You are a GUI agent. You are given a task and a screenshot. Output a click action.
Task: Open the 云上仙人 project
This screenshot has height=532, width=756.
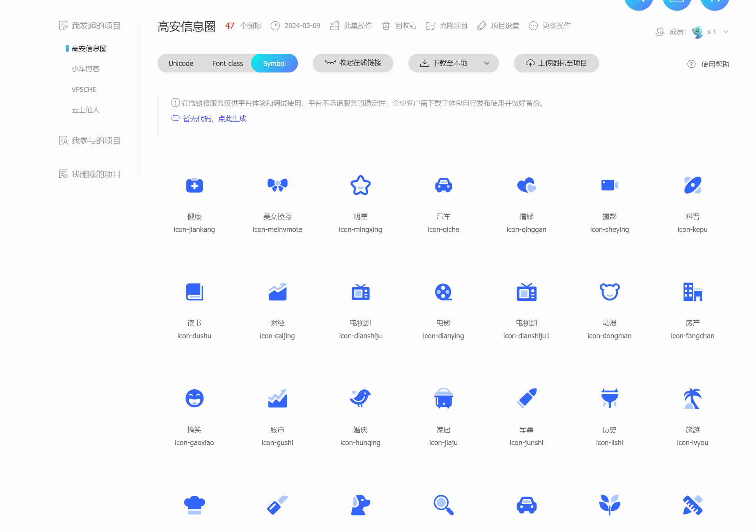(x=85, y=110)
